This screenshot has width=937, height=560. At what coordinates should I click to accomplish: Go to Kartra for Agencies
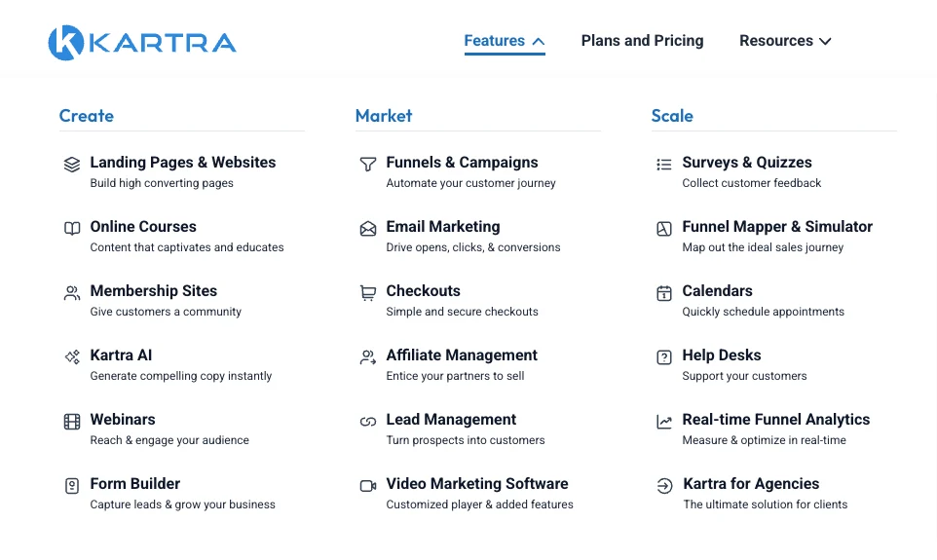(x=751, y=483)
